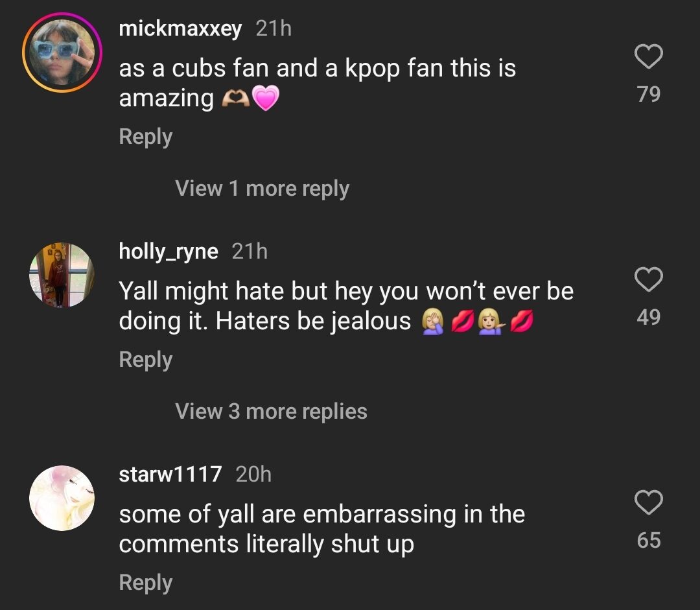Like starw1117's comment with the heart
This screenshot has width=700, height=610.
(x=648, y=502)
